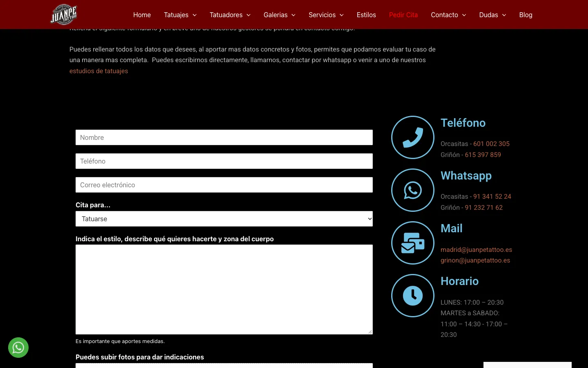Click the Juanpe Tattoo logo
Screen dimensions: 588x368
[x=64, y=15]
